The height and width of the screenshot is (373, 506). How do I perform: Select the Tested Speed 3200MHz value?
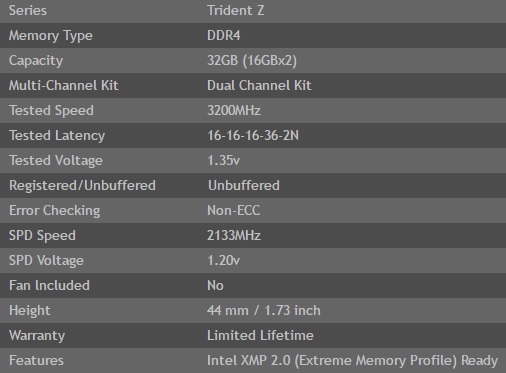click(234, 111)
